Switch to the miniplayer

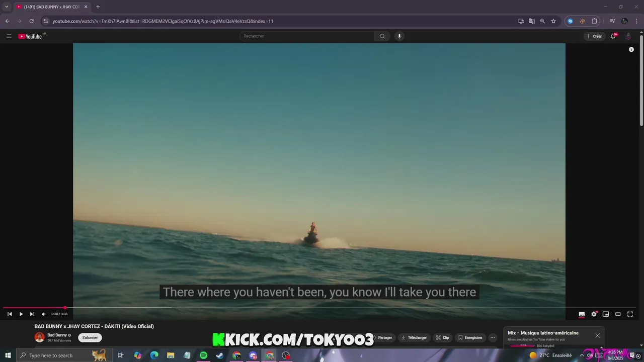click(x=606, y=314)
